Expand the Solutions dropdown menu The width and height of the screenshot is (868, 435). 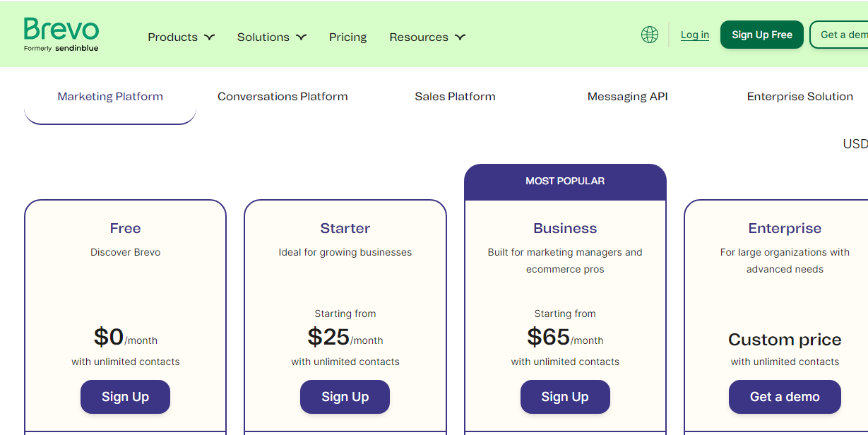pyautogui.click(x=271, y=37)
